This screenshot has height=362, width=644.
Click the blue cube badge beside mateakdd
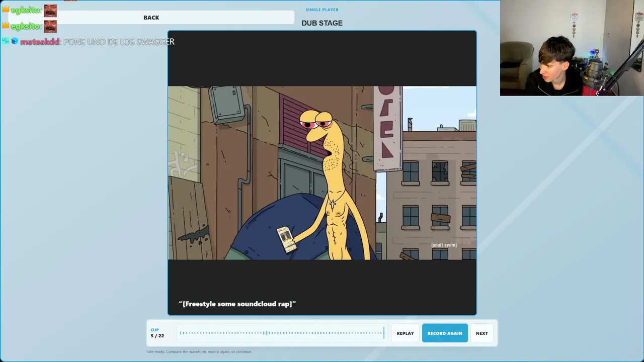(x=15, y=41)
